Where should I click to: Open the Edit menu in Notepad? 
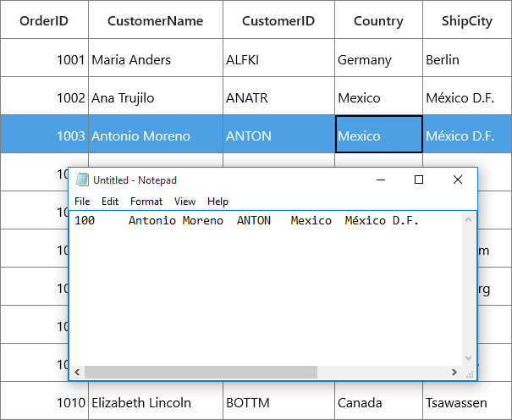point(110,202)
